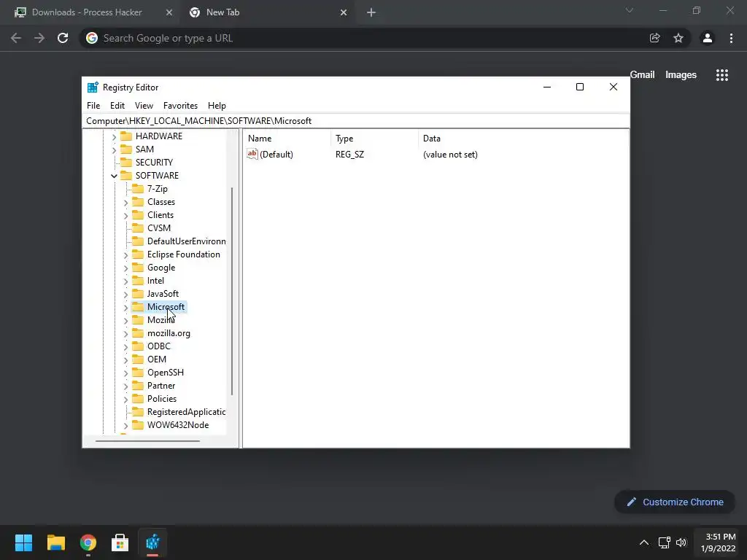Click the registry tree vertical scrollbar
This screenshot has height=560, width=747.
232,292
